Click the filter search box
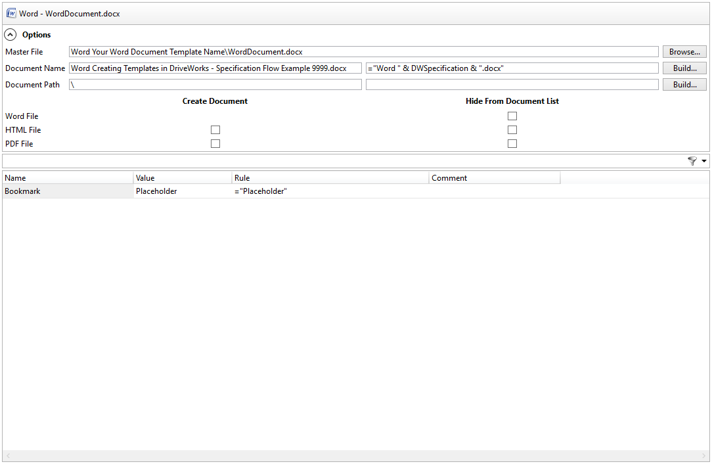The height and width of the screenshot is (464, 712). pyautogui.click(x=340, y=161)
